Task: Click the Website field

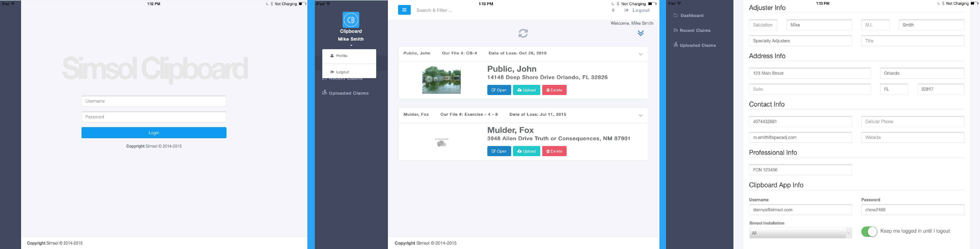Action: [x=912, y=137]
